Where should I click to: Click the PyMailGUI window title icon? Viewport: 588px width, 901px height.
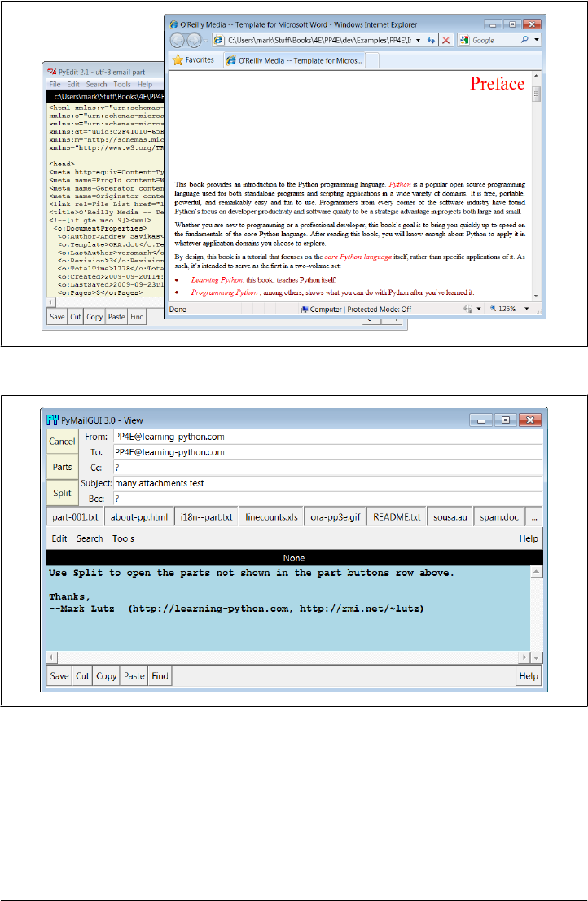53,420
